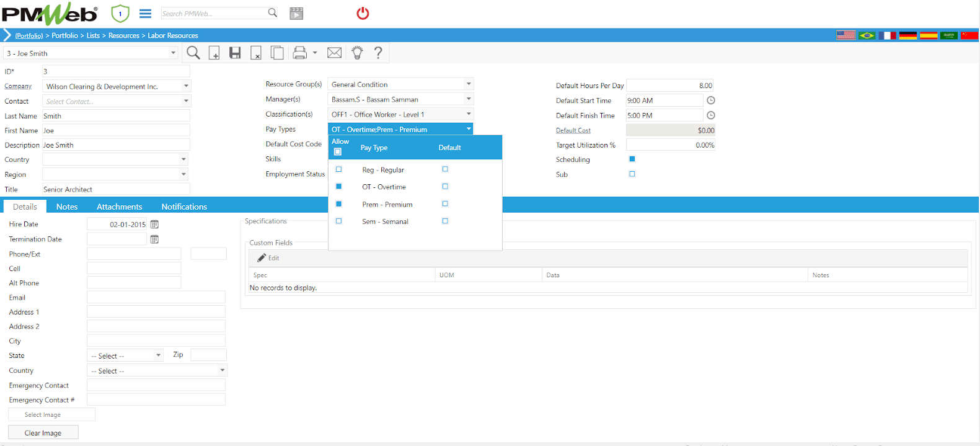Set Prem - Premium as the default pay type

(445, 204)
